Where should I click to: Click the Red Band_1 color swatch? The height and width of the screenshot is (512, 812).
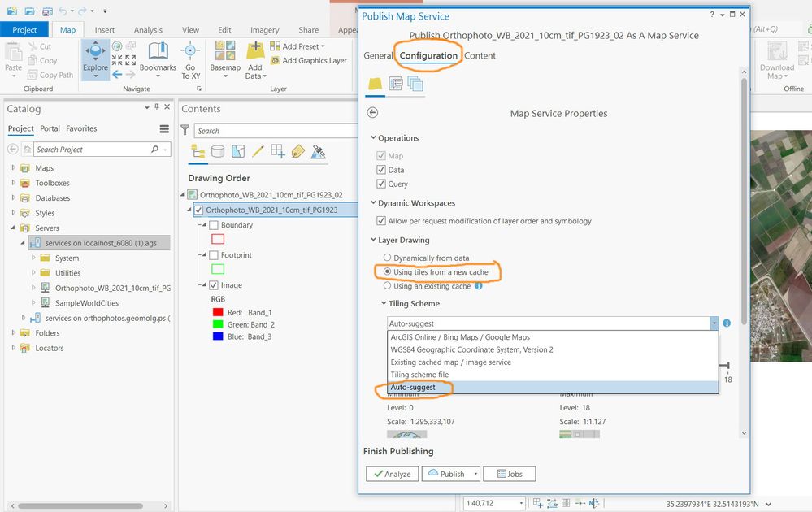[x=218, y=312]
